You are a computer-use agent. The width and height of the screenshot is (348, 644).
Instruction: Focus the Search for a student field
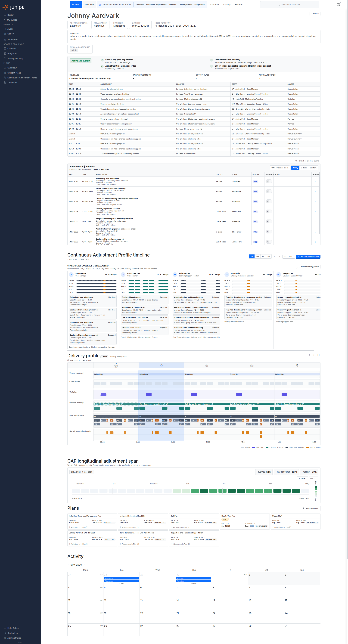pos(289,4)
